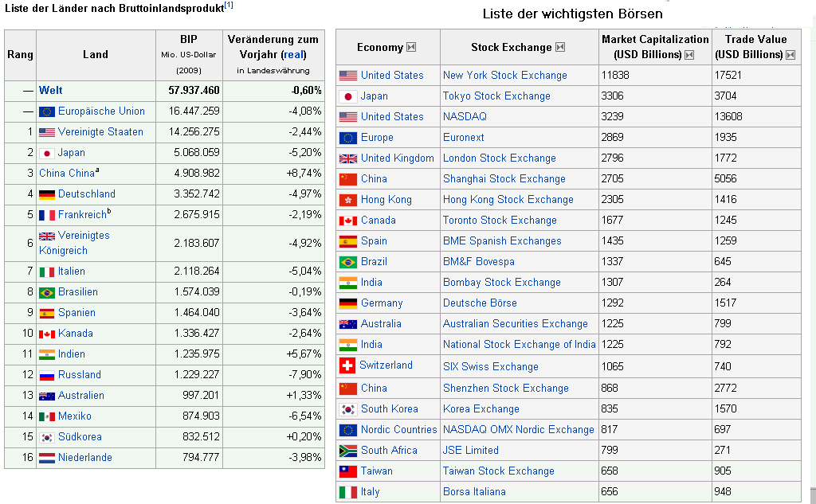Open NASDAQ OMX Nordic Exchange link
This screenshot has width=816, height=504.
tap(518, 430)
